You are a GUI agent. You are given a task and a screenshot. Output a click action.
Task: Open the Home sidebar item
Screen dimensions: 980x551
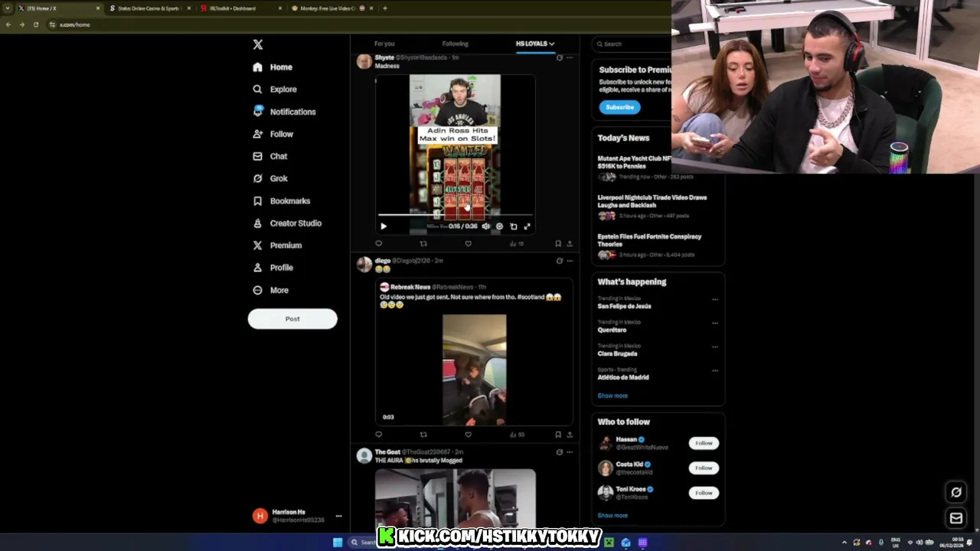tap(273, 67)
